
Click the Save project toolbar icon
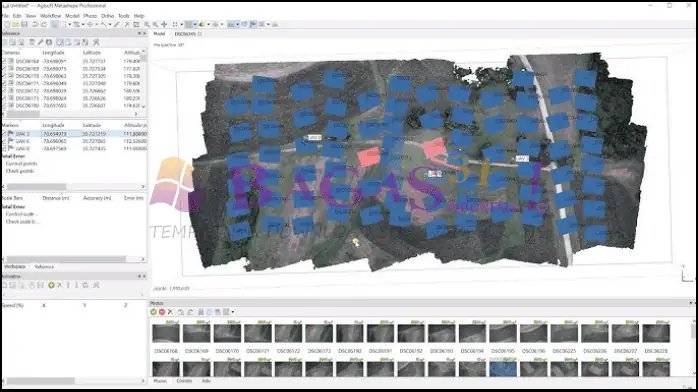24,24
